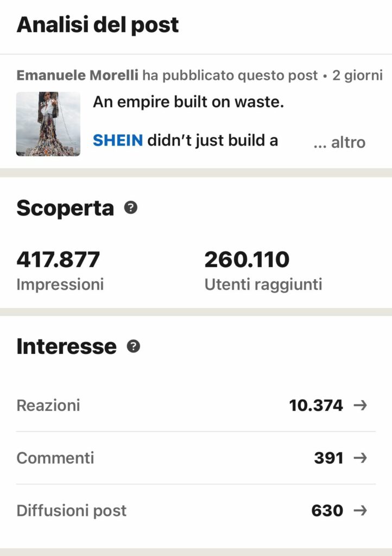
Task: Tap the arrow beside the Commenti count
Action: coord(360,458)
